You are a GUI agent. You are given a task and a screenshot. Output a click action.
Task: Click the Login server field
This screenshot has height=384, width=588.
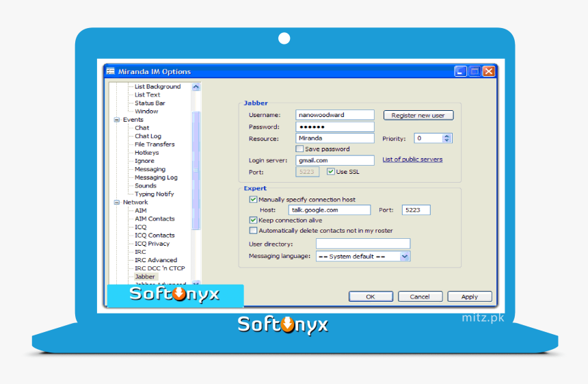pos(335,160)
